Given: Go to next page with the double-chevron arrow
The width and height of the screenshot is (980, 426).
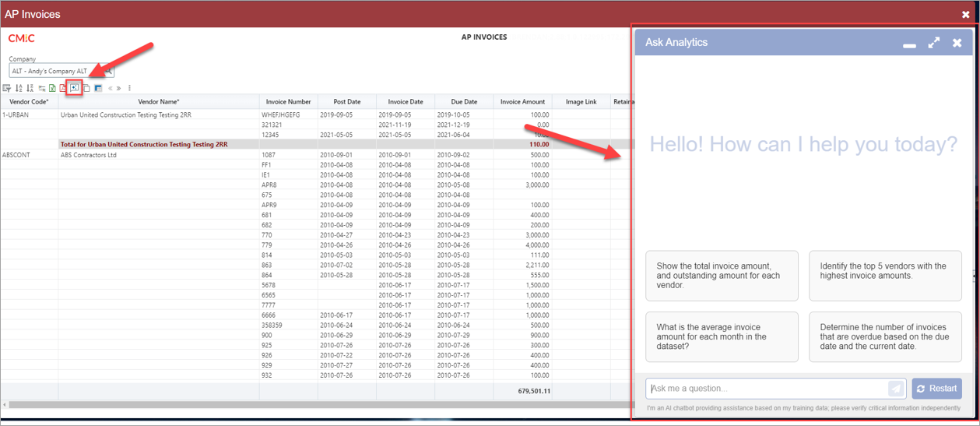Looking at the screenshot, I should click(x=118, y=88).
